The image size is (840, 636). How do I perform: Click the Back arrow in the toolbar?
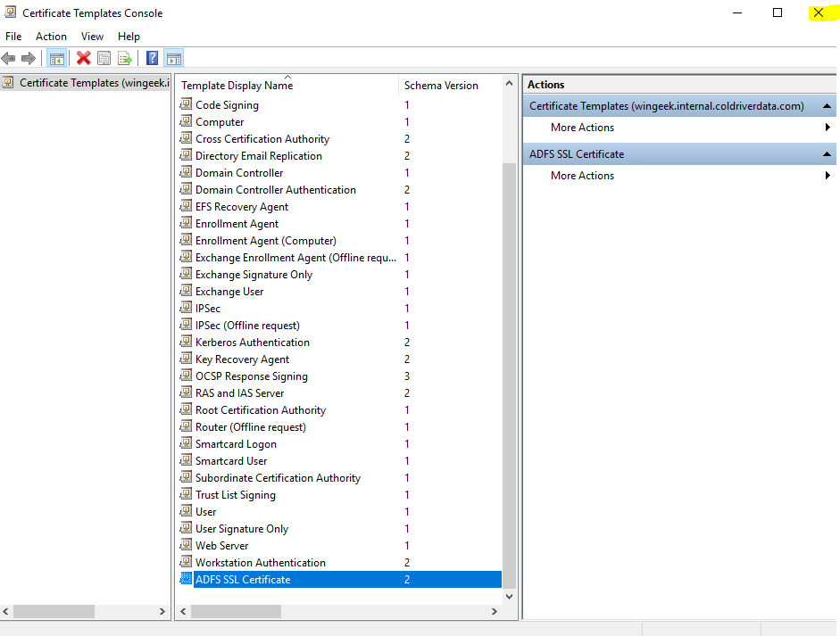9,59
